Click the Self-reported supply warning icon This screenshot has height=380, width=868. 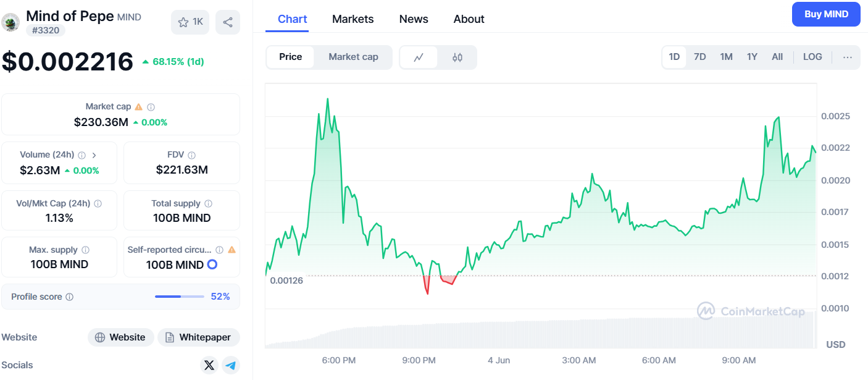coord(232,250)
